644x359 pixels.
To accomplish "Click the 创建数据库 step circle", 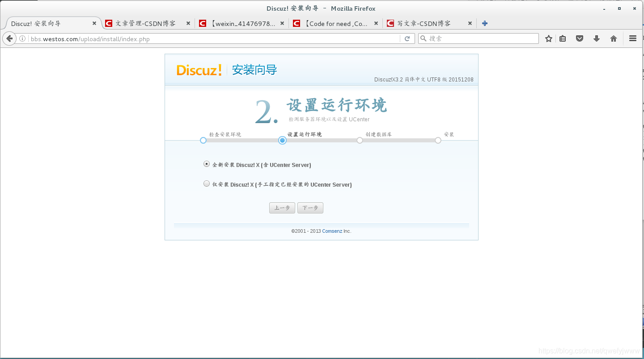I will point(360,140).
